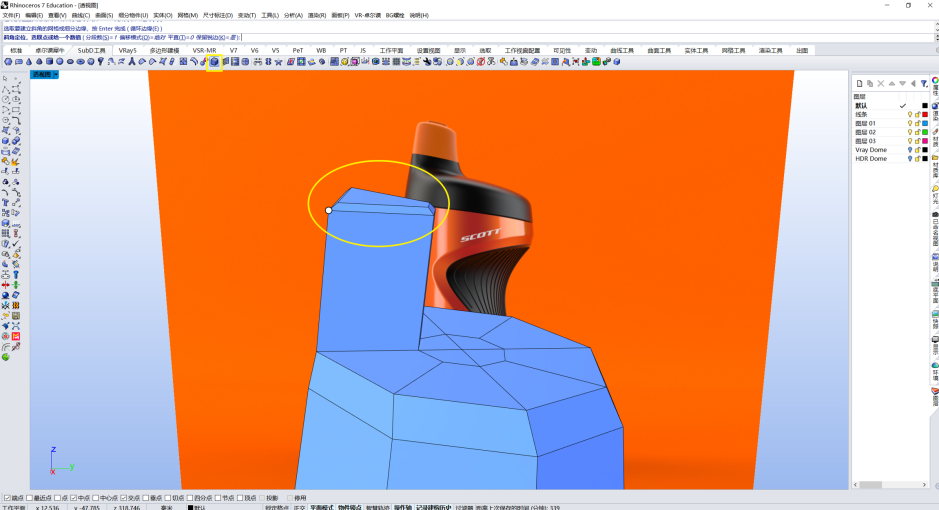Toggle visibility bulb of 图层 02
Viewport: 939px width, 510px height.
click(x=910, y=132)
